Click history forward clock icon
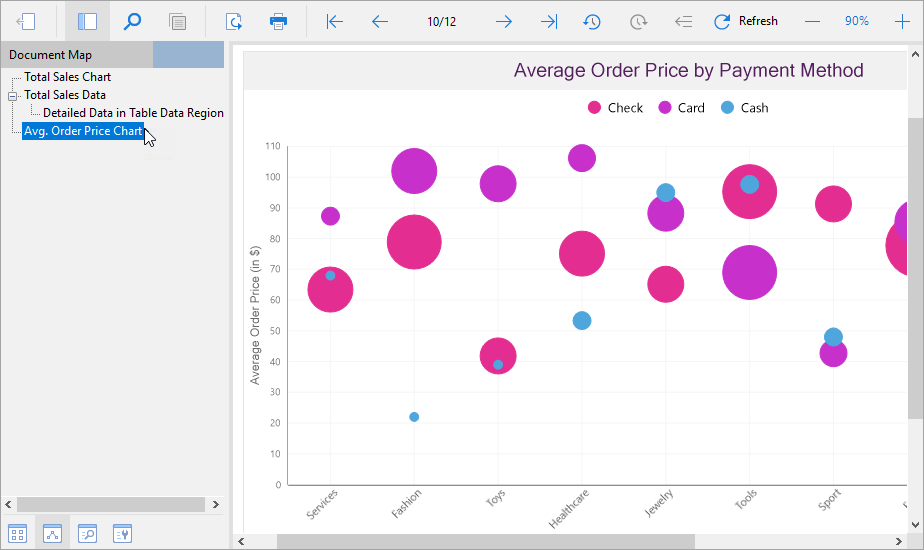Viewport: 924px width, 550px height. coord(638,22)
